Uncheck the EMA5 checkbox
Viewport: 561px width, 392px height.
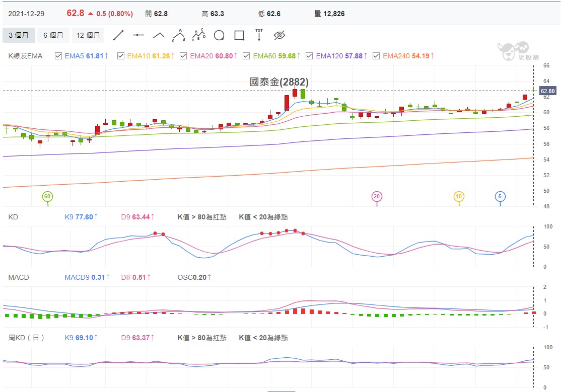coord(58,56)
